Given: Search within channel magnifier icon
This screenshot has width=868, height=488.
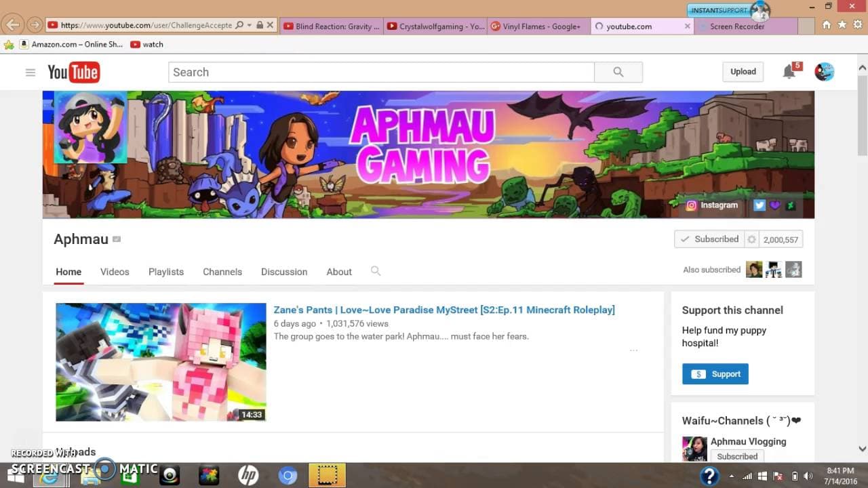Looking at the screenshot, I should [376, 271].
